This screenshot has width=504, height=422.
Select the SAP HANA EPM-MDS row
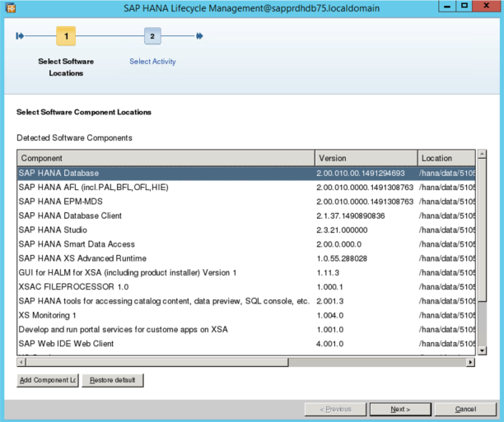click(x=246, y=202)
